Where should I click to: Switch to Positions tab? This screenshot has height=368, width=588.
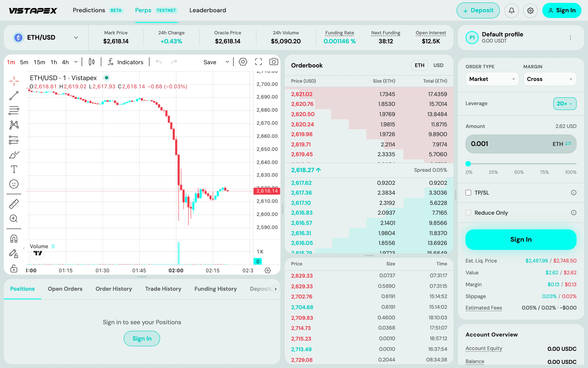22,289
